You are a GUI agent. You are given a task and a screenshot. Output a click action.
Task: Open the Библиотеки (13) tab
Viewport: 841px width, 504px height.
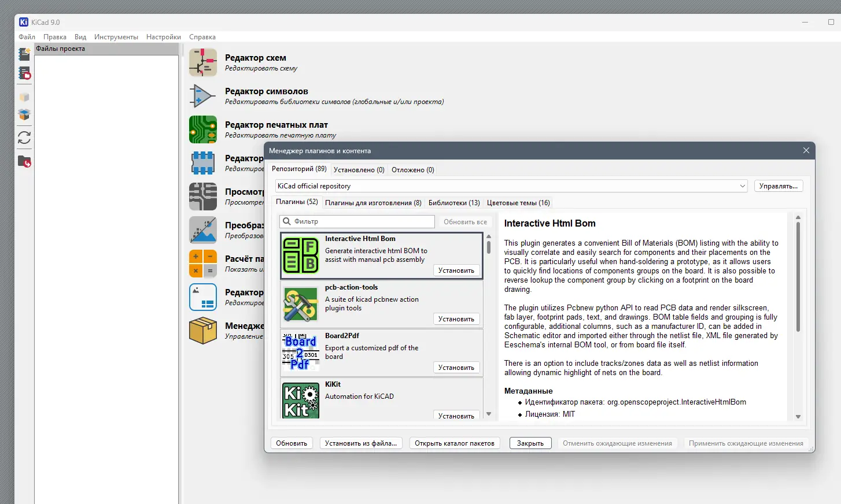tap(454, 202)
